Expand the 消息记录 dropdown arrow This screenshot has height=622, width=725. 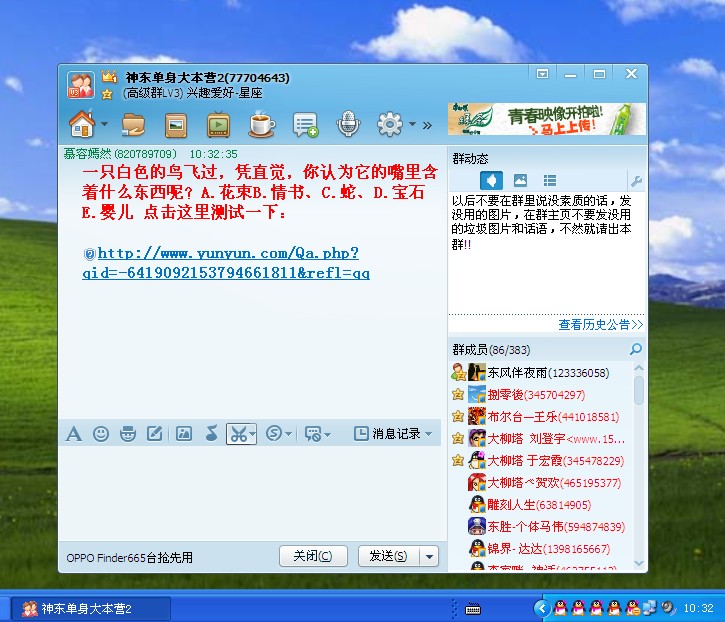pyautogui.click(x=428, y=434)
